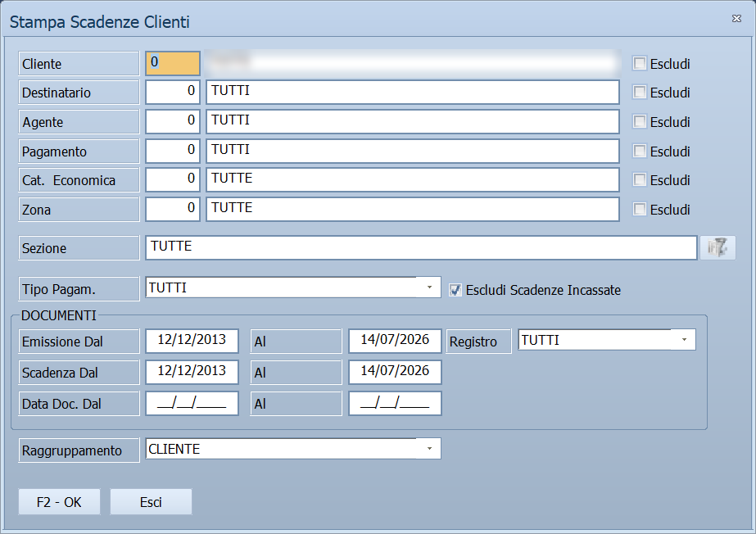Click the Zona code field

[173, 209]
